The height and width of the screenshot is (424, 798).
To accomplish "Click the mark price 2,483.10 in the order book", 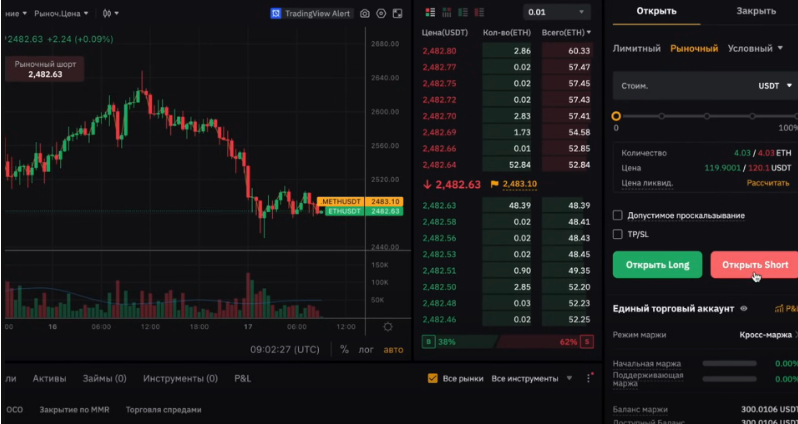I will [520, 184].
